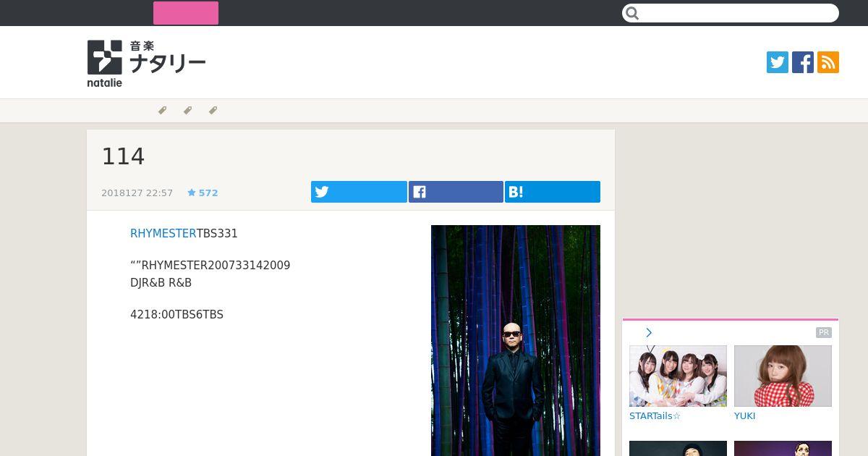Open the STARTails☆ group thumbnail

[678, 376]
